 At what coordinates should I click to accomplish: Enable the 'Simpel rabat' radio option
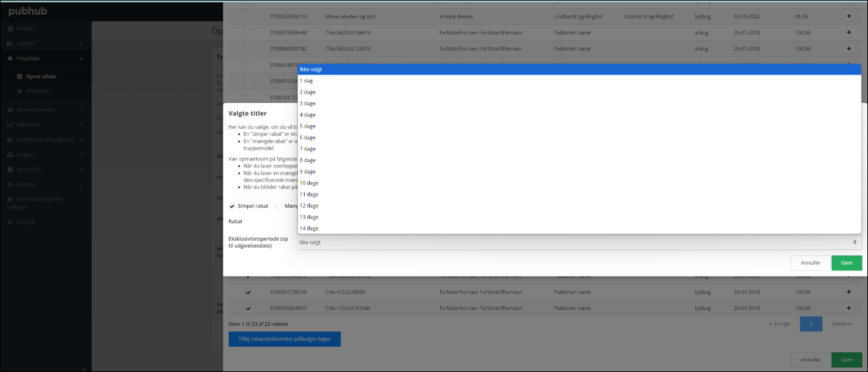233,206
